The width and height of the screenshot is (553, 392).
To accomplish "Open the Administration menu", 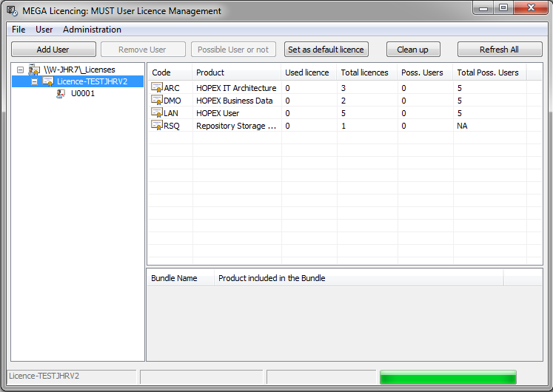I will point(92,30).
